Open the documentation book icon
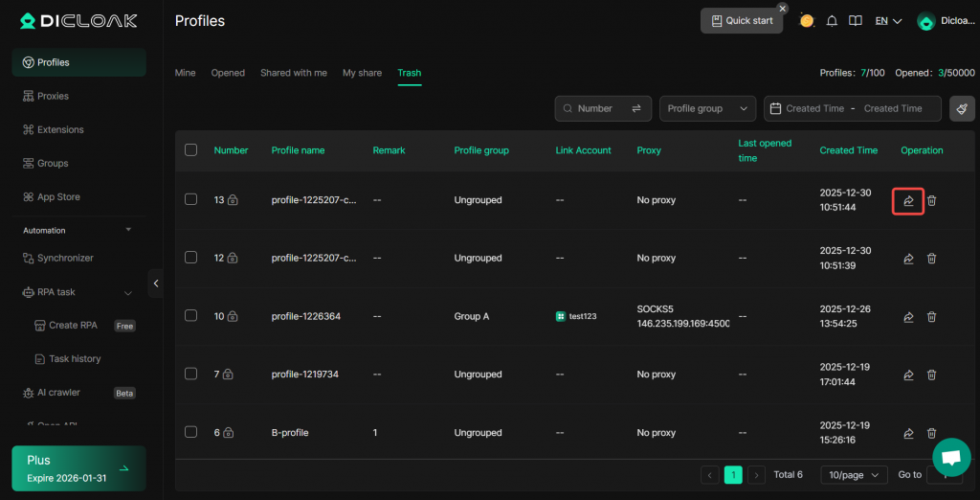The height and width of the screenshot is (500, 980). [856, 21]
